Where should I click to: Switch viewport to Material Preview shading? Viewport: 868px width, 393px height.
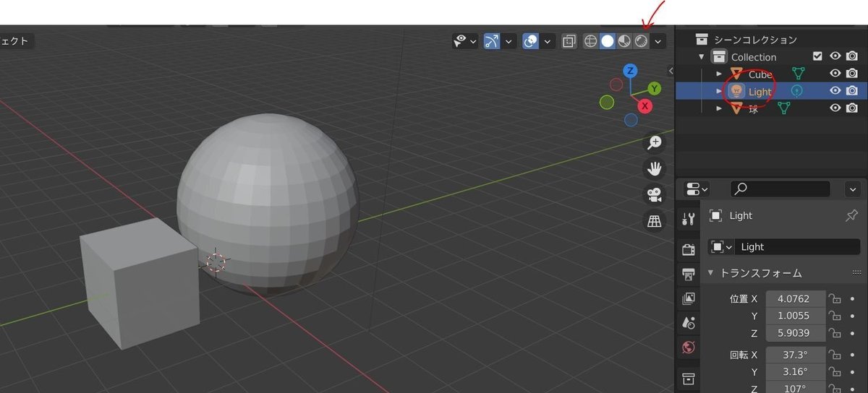click(x=624, y=41)
